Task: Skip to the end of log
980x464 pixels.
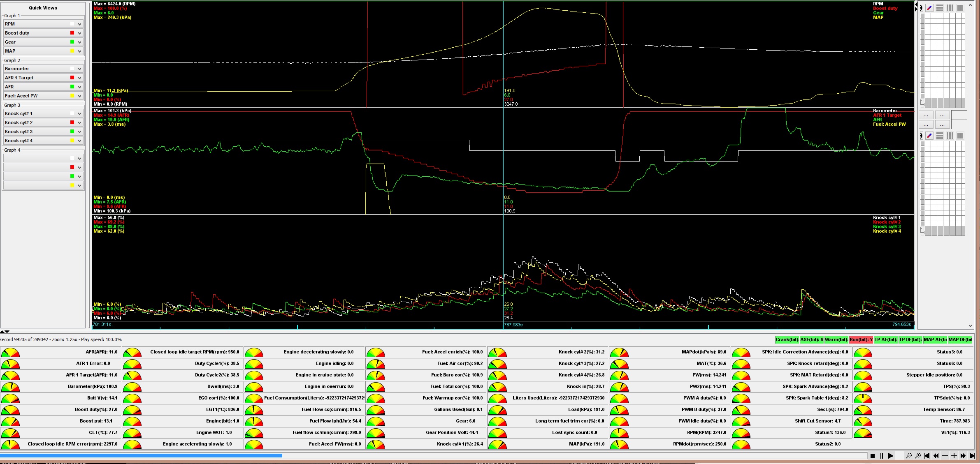Action: pyautogui.click(x=972, y=456)
